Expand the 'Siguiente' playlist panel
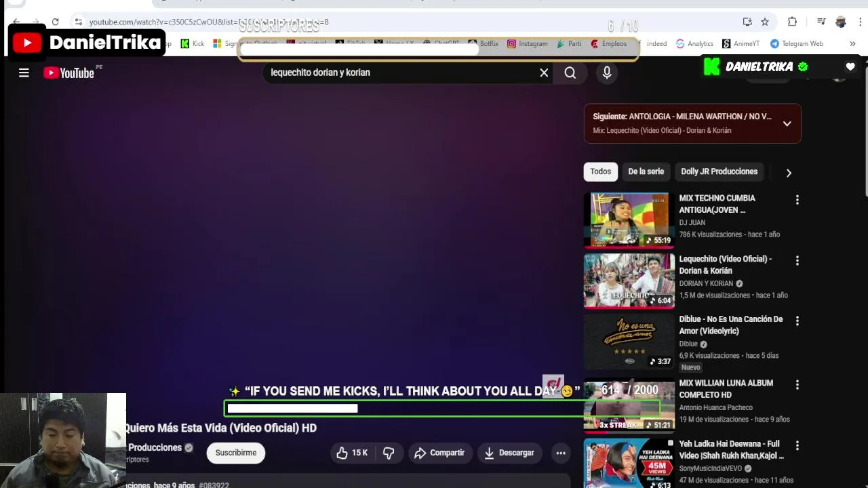 [787, 123]
